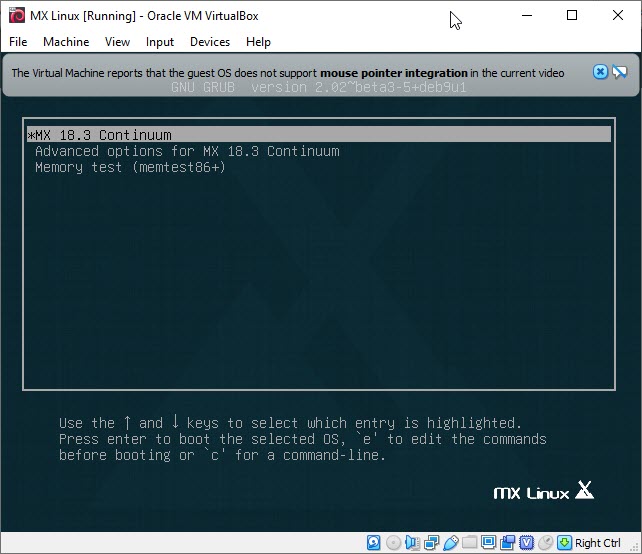Screen dimensions: 642x554
Task: Click the hint line 'Press enter to boot'
Action: pyautogui.click(x=303, y=439)
